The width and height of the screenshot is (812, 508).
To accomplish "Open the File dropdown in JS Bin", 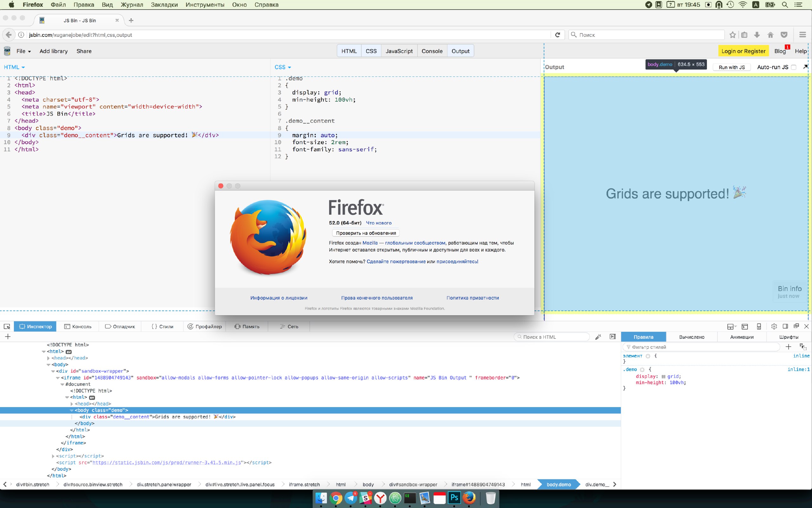I will pyautogui.click(x=23, y=51).
